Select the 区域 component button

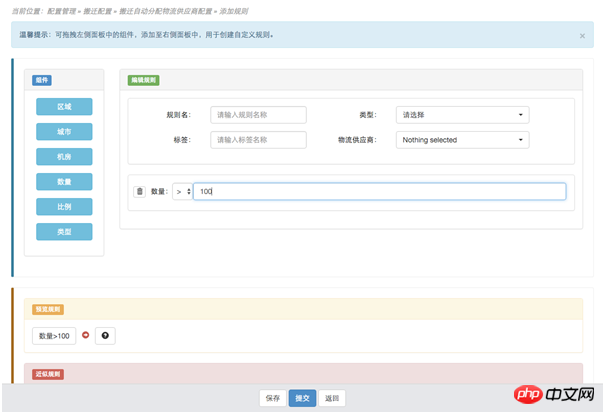click(64, 106)
